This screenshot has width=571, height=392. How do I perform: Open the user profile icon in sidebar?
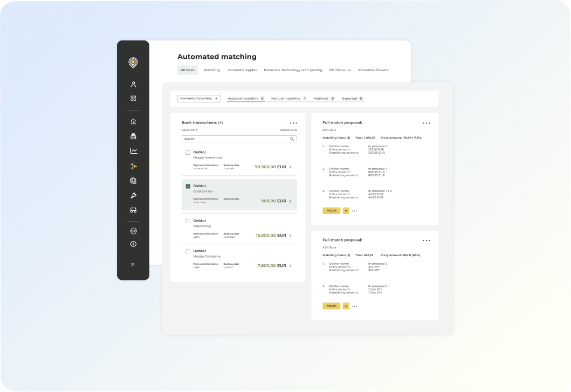coord(133,85)
